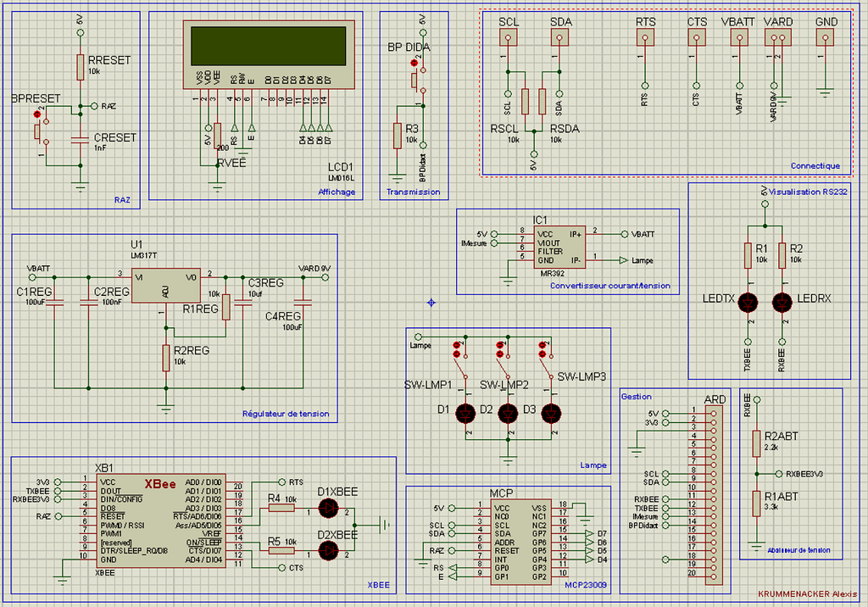868x607 pixels.
Task: Select the GND connector pad
Action: click(825, 37)
